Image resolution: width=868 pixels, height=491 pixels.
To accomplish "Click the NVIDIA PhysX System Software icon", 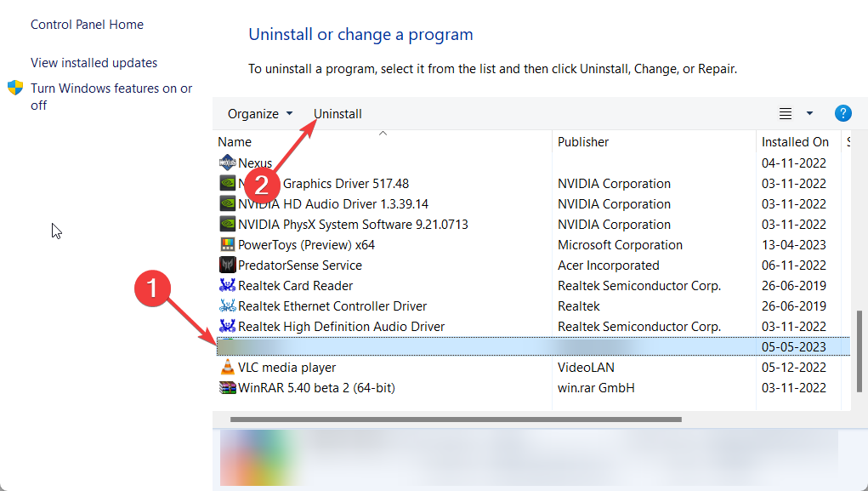I will coord(227,225).
